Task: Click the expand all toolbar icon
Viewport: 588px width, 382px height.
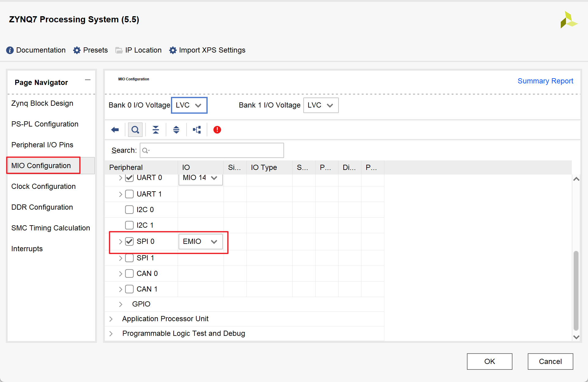Action: 176,130
